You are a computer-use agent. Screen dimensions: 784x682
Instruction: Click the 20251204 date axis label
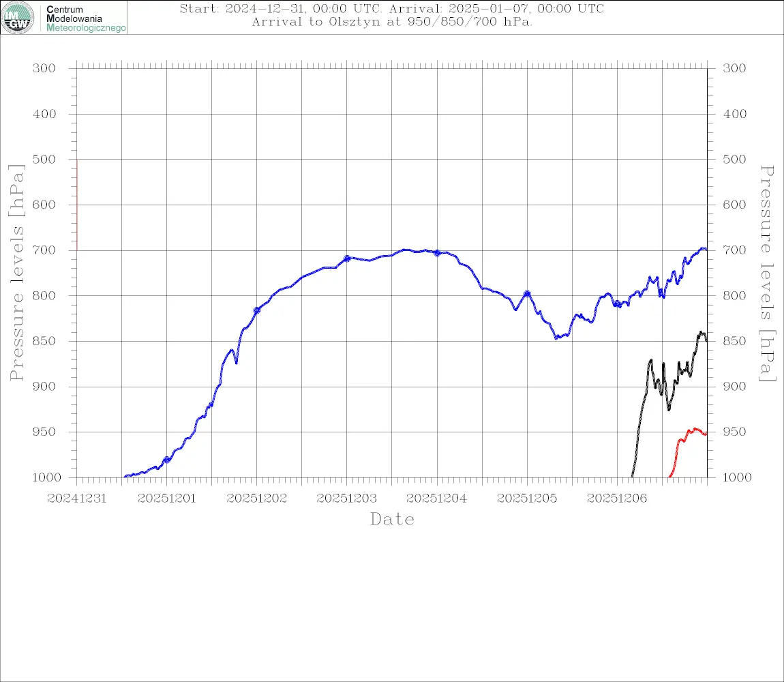(x=437, y=499)
